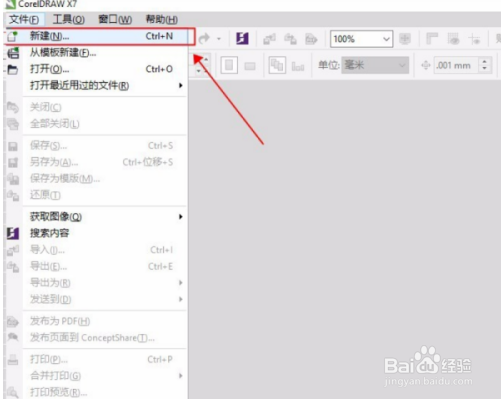Click the all pages layout icon

coord(277,65)
